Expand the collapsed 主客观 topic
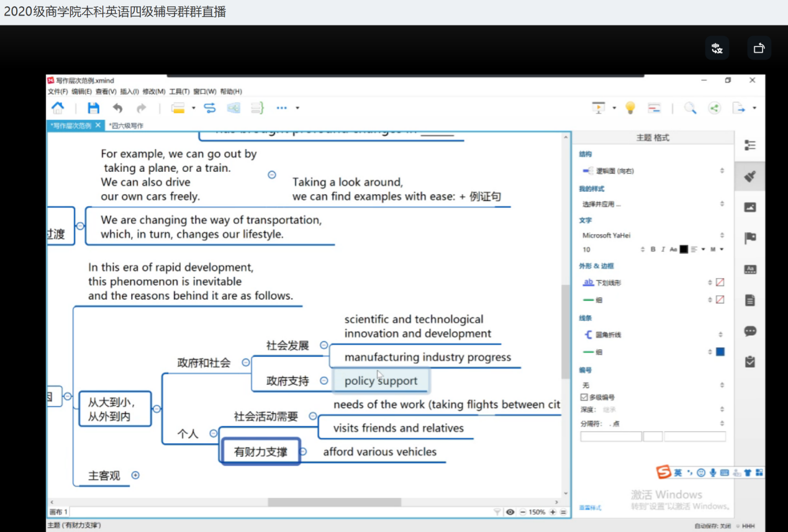788x532 pixels. pyautogui.click(x=135, y=476)
